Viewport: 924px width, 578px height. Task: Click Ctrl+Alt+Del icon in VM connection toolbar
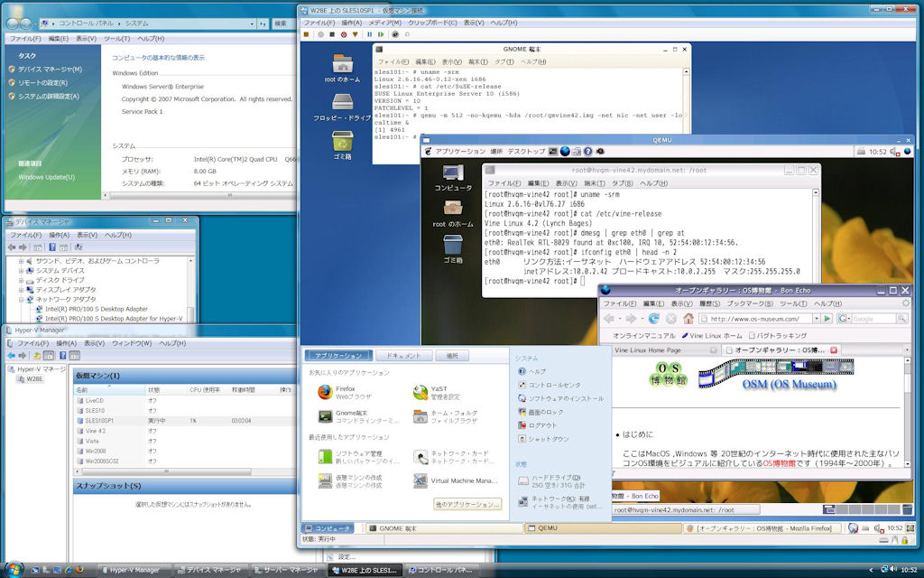point(307,35)
